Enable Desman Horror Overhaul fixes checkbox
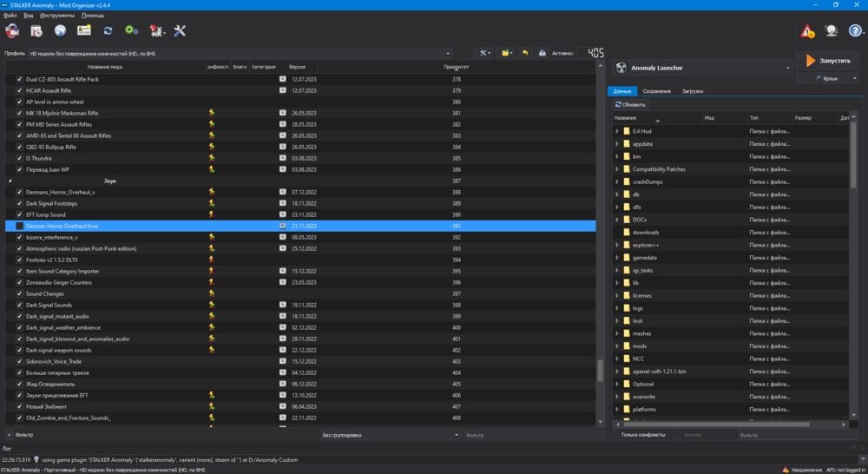Image resolution: width=868 pixels, height=474 pixels. click(20, 226)
